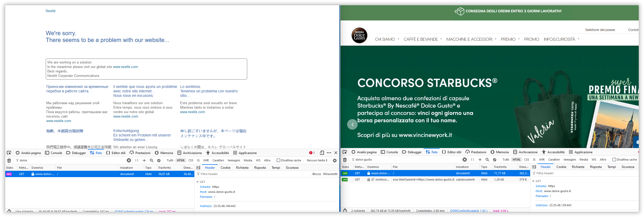Select the nestlece esw.html subdocument request row
The image size is (644, 217).
(x=435, y=179)
